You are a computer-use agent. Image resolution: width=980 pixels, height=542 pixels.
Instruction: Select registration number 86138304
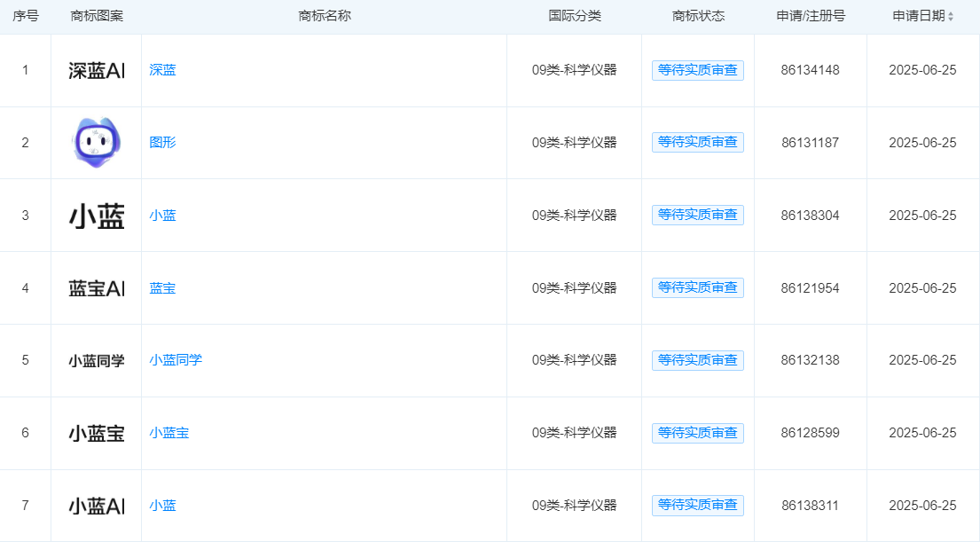click(x=810, y=216)
